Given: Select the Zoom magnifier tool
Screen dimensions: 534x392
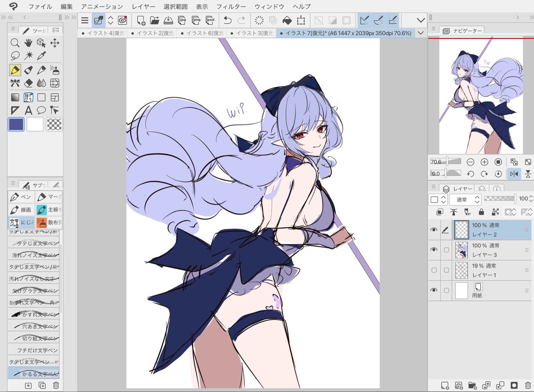Looking at the screenshot, I should [15, 43].
